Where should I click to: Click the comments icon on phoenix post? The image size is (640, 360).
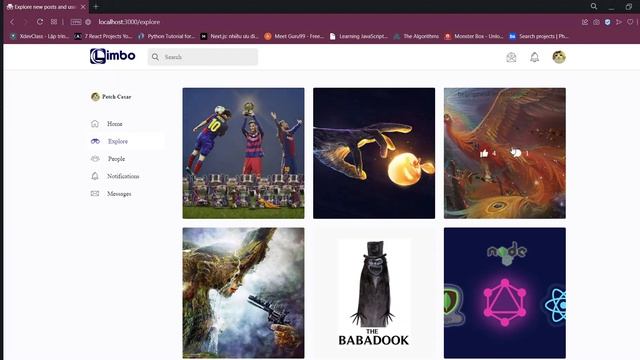click(x=516, y=153)
